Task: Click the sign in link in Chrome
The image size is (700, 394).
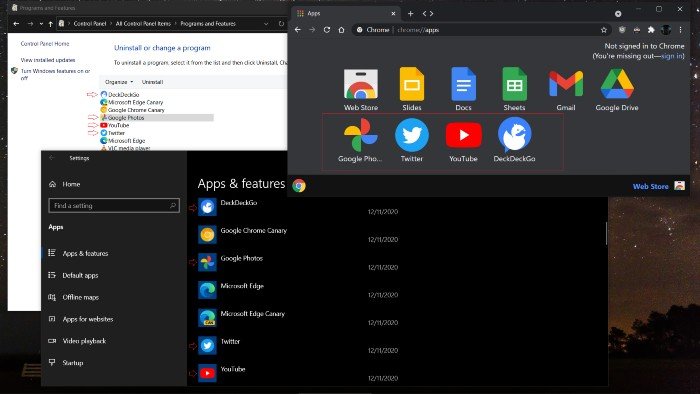Action: (x=672, y=56)
